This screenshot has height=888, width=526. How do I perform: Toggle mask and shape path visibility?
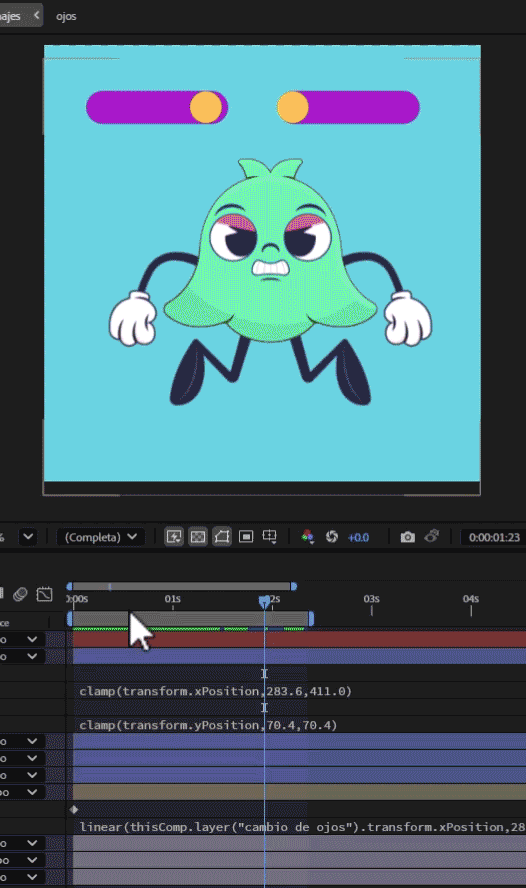click(x=222, y=536)
